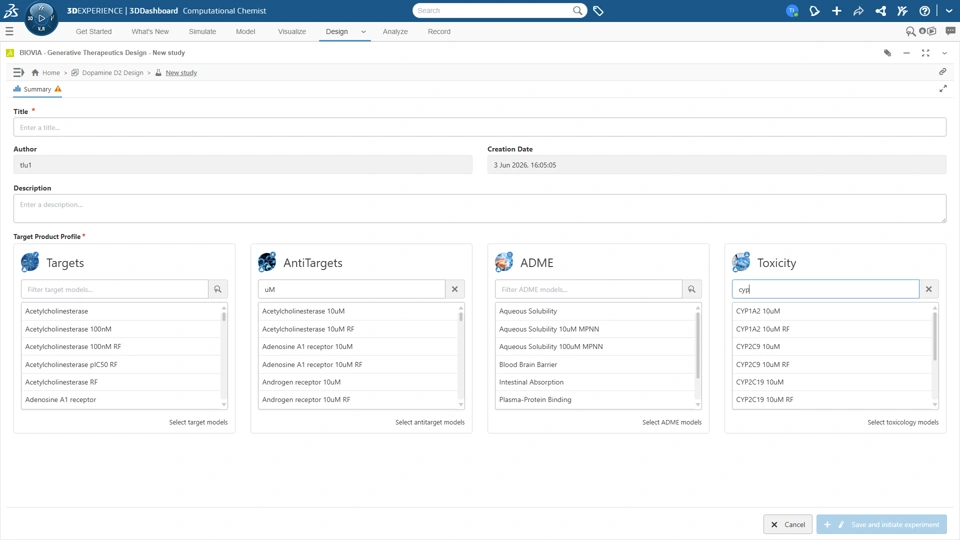Click the search magnifier in top bar

point(577,10)
